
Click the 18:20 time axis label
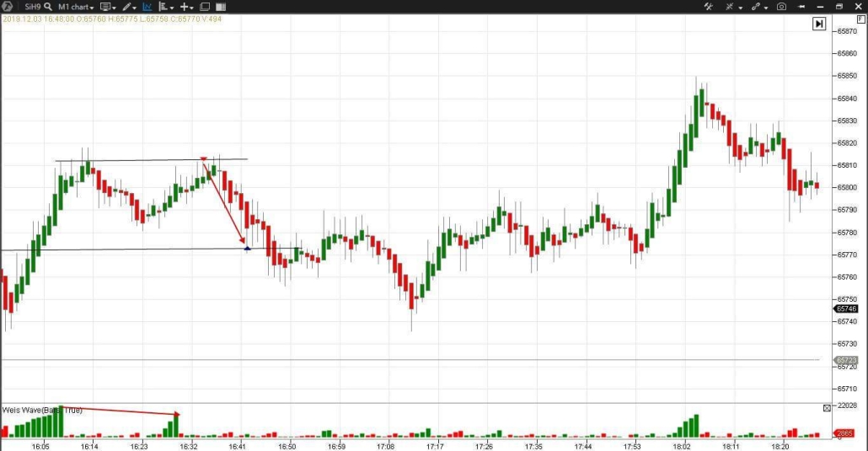point(780,447)
